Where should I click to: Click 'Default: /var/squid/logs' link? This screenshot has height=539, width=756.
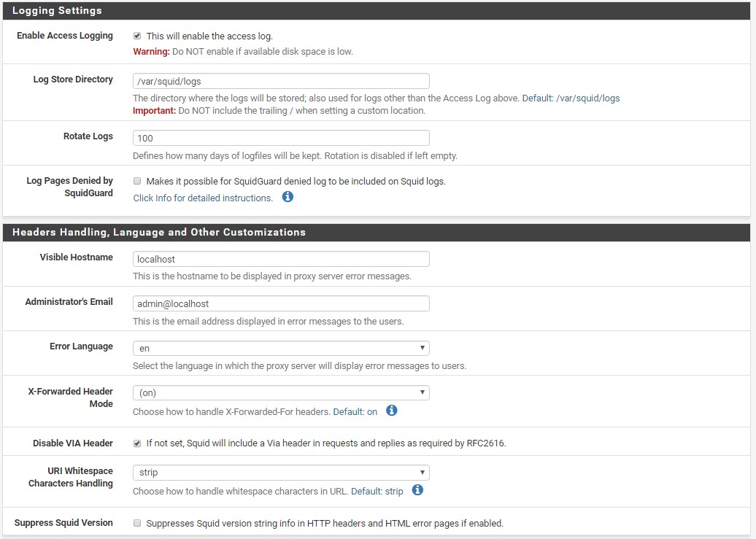(571, 98)
